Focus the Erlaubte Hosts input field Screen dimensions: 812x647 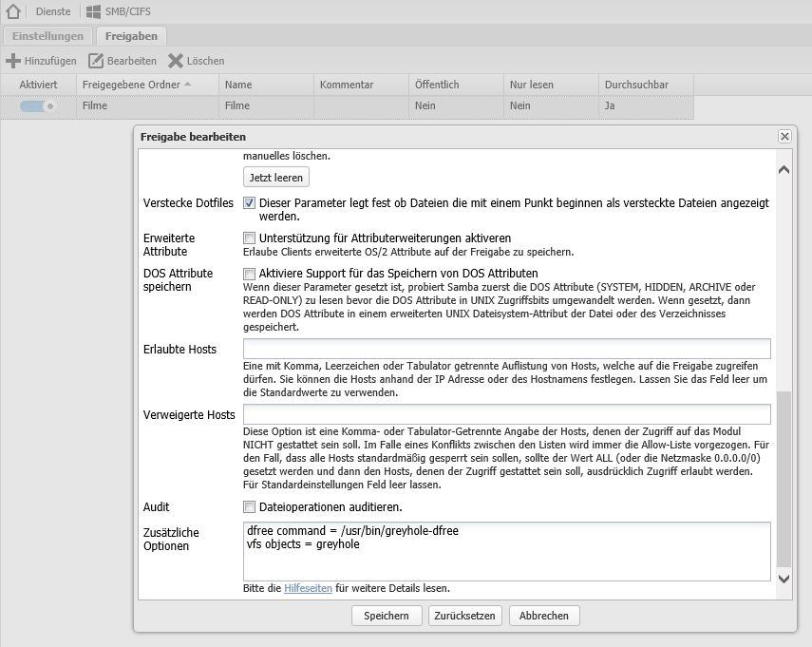click(x=506, y=349)
